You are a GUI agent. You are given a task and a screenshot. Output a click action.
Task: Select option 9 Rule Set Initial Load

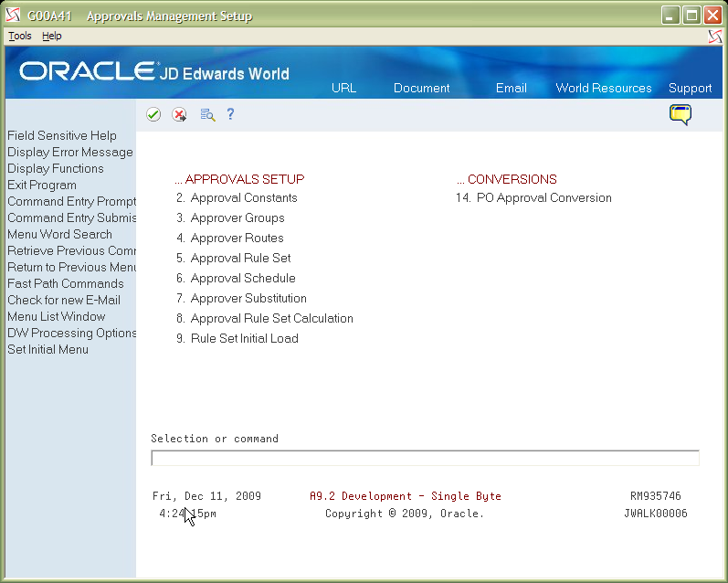click(x=237, y=338)
